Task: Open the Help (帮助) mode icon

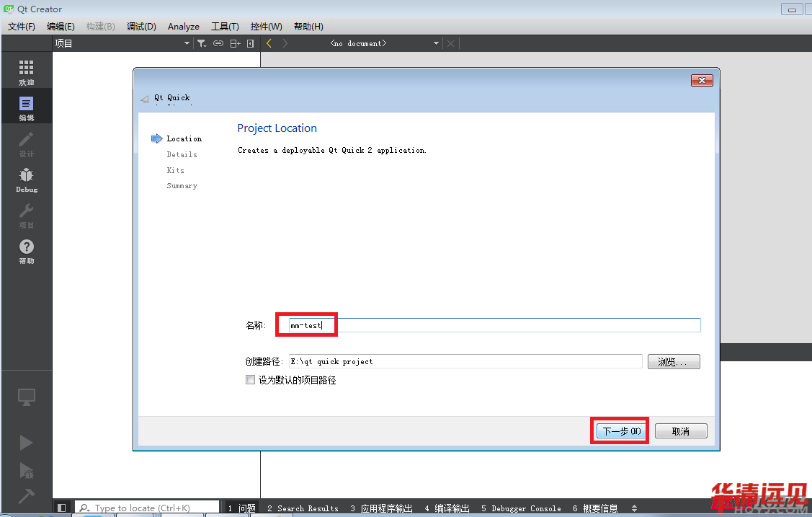Action: [x=27, y=251]
